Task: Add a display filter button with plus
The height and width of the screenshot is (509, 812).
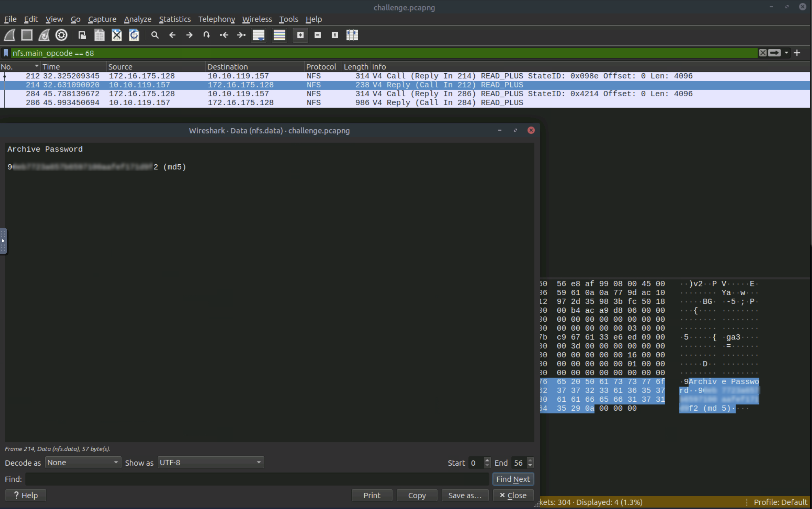Action: pyautogui.click(x=797, y=53)
